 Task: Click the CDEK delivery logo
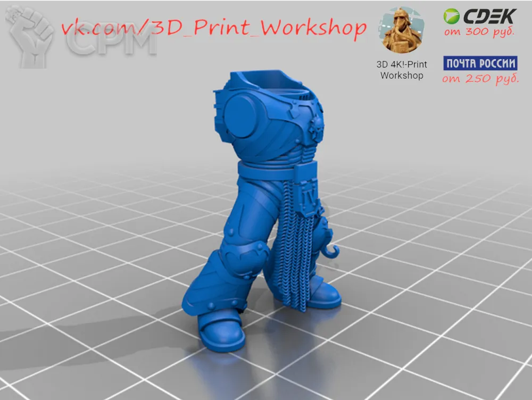(x=479, y=16)
